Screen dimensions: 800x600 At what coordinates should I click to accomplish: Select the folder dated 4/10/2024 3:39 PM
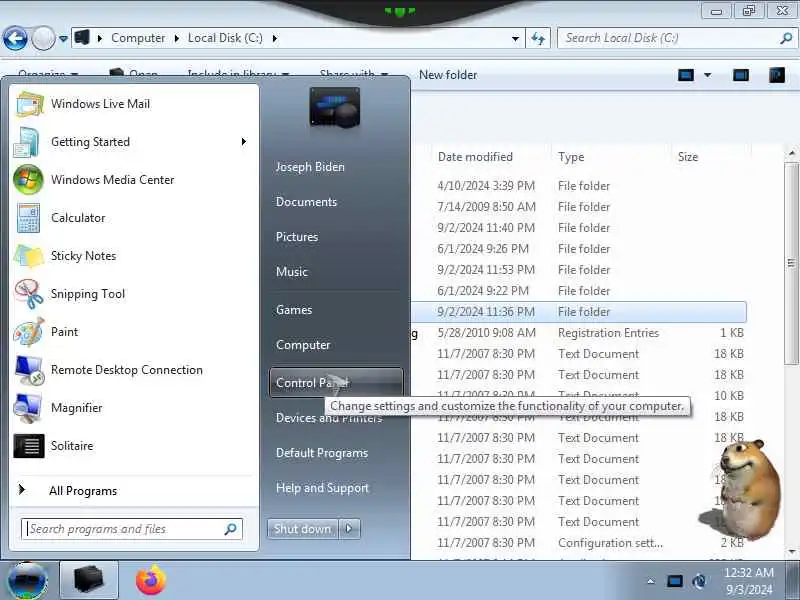coord(579,186)
